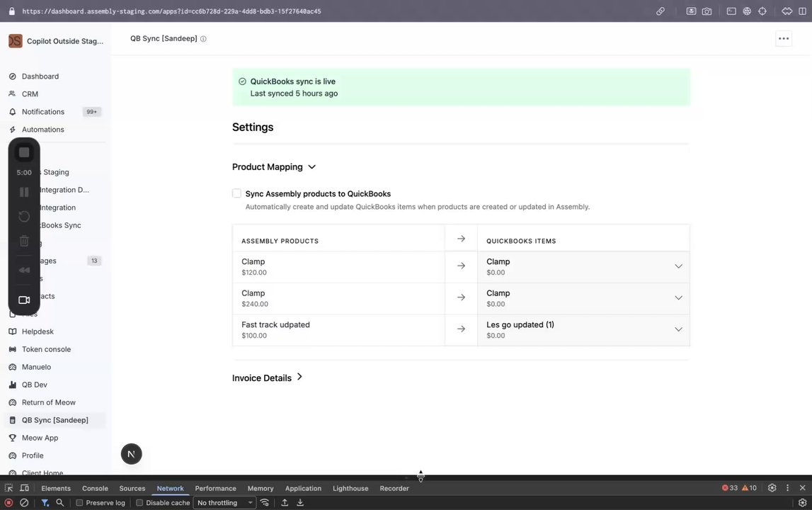Click the camera icon in recorder widget

[24, 300]
